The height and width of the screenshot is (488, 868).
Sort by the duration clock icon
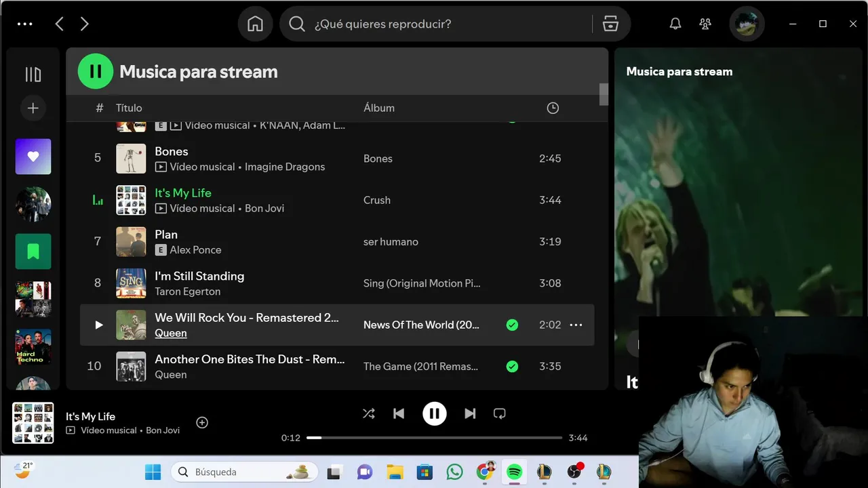553,108
